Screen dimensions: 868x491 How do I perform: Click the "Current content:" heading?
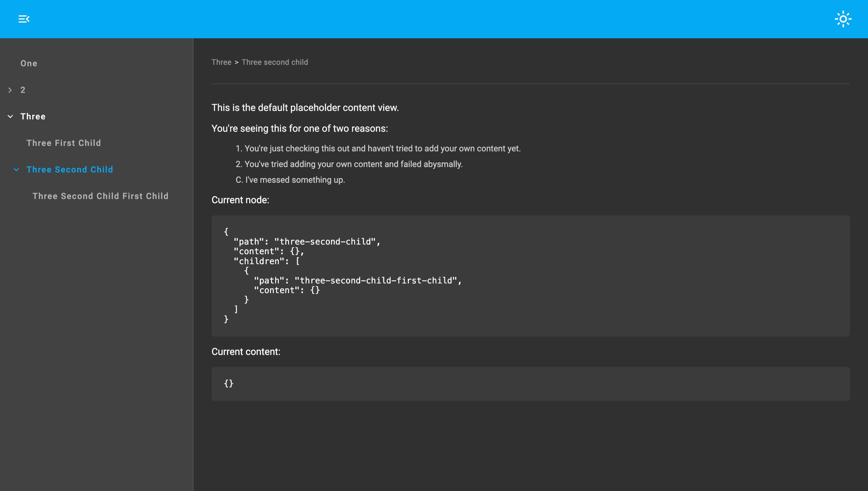246,352
